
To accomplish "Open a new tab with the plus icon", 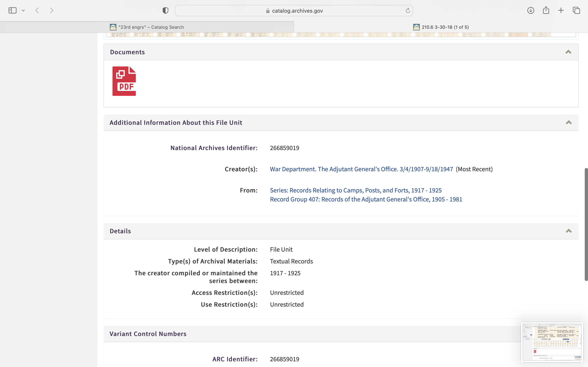I will tap(561, 10).
